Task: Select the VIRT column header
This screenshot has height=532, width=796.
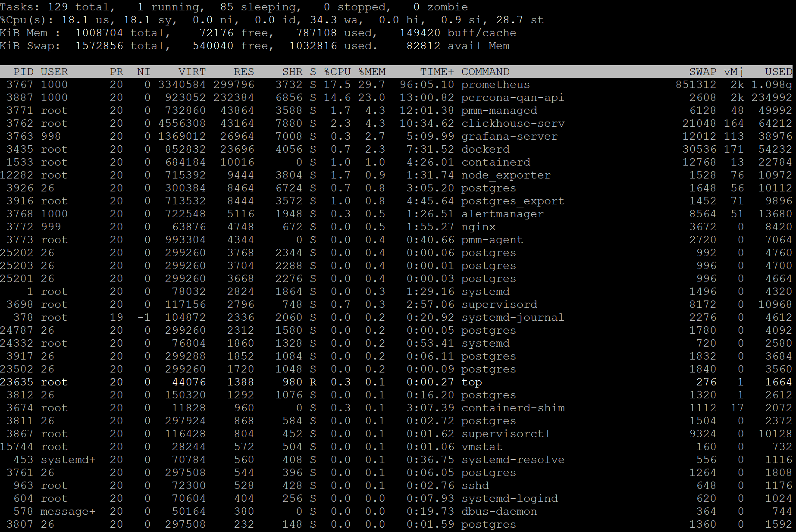Action: [192, 72]
